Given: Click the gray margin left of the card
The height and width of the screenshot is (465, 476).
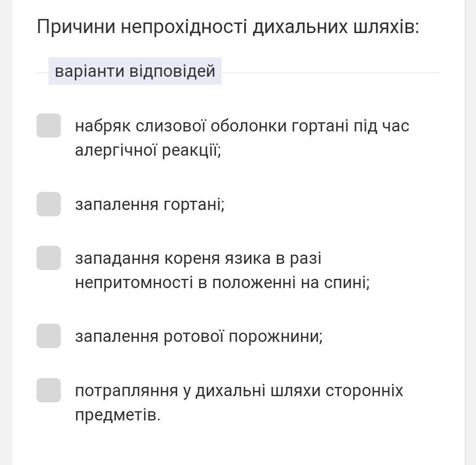Looking at the screenshot, I should click(x=6, y=221).
